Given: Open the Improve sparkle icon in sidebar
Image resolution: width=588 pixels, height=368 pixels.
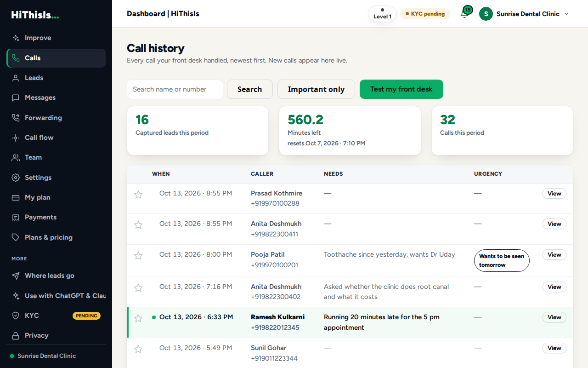Looking at the screenshot, I should pos(16,38).
